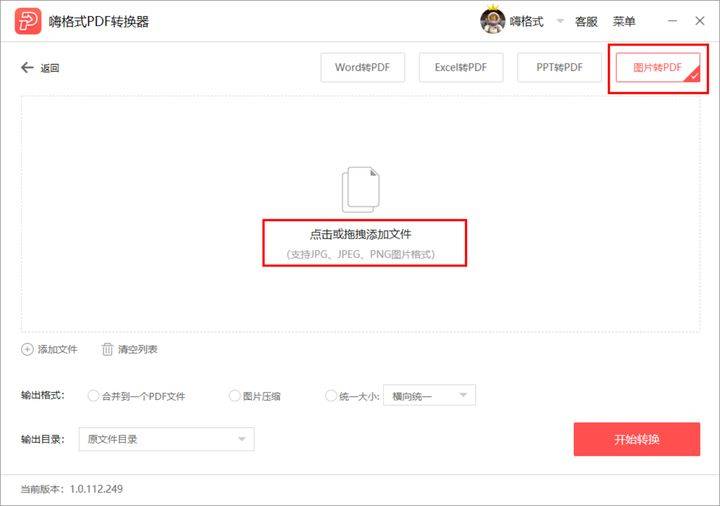
Task: Click 点击或拖拽添加文件 to add files
Action: (360, 234)
